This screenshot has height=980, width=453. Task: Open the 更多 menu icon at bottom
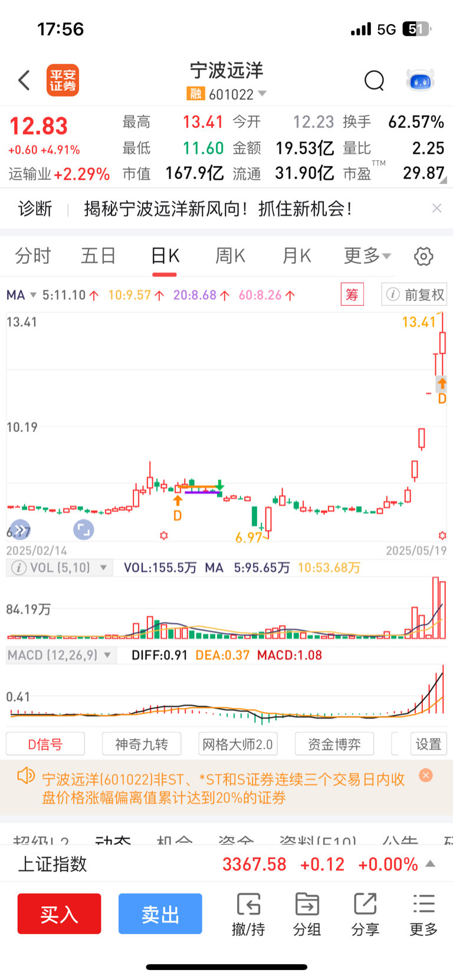pyautogui.click(x=424, y=915)
